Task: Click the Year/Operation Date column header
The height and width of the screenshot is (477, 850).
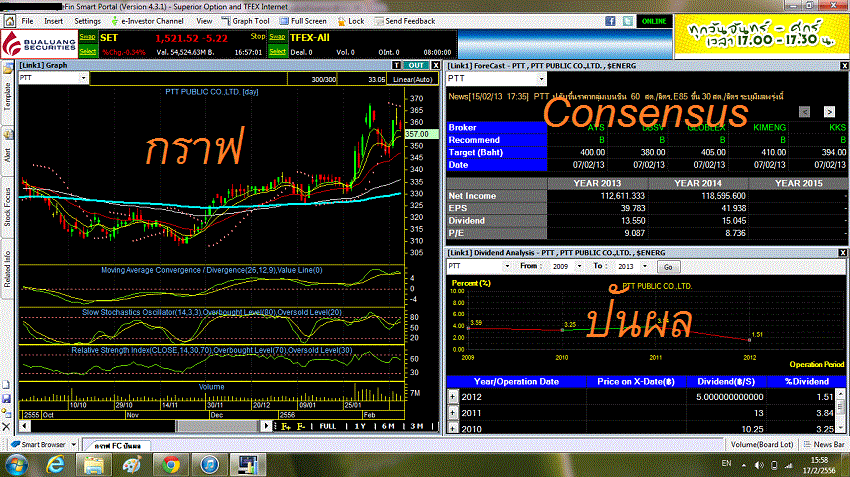Action: pyautogui.click(x=516, y=382)
